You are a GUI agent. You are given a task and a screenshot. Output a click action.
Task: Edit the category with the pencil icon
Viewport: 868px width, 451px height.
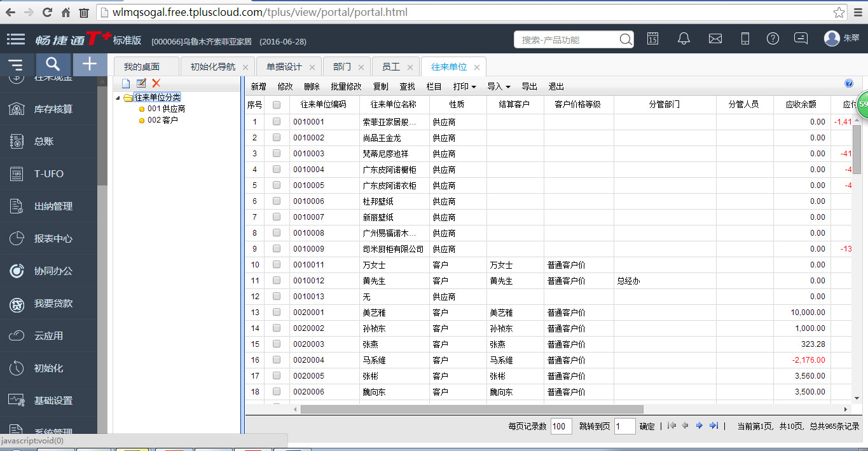[x=141, y=83]
